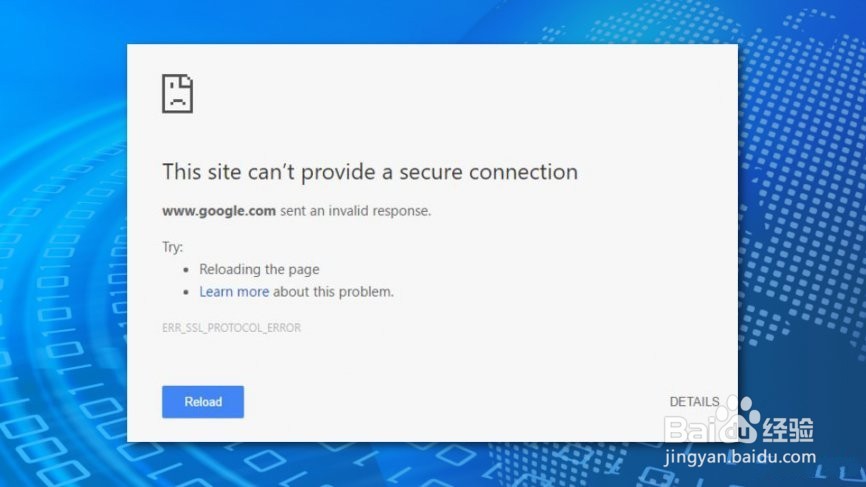Click the 'about this problem' text
Image resolution: width=866 pixels, height=487 pixels.
click(334, 292)
